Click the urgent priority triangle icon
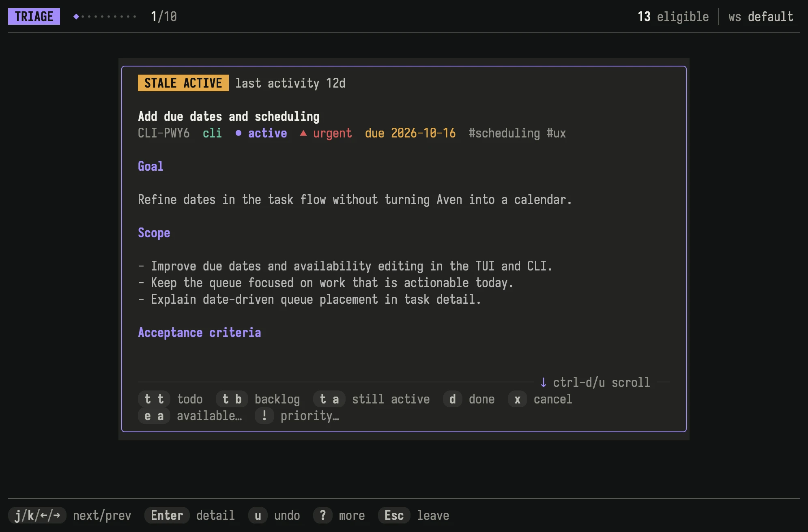Screen dimensions: 808x532 pos(303,133)
